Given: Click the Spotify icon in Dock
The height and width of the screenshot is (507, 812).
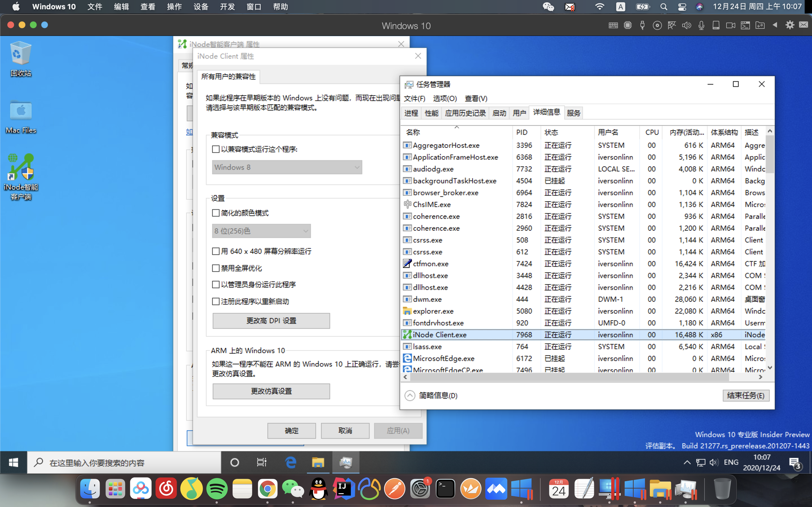Looking at the screenshot, I should click(x=217, y=489).
